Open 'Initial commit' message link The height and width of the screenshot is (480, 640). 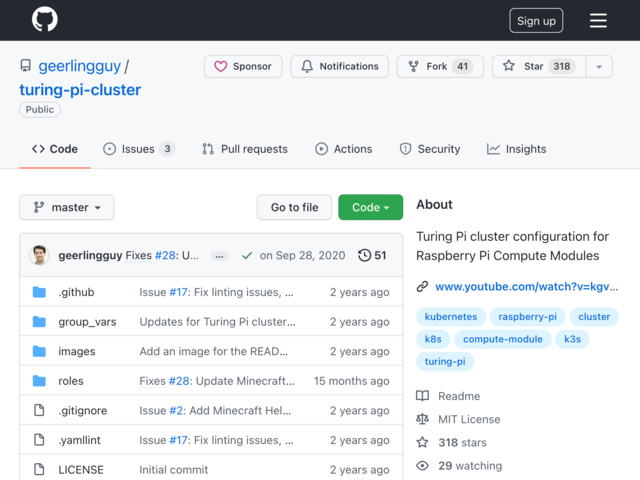point(173,470)
